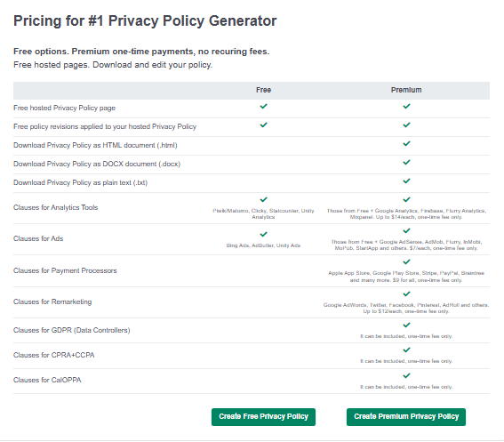Image resolution: width=504 pixels, height=442 pixels.
Task: Click Premium checkmark for hosted Privacy Policy page
Action: pyautogui.click(x=406, y=106)
